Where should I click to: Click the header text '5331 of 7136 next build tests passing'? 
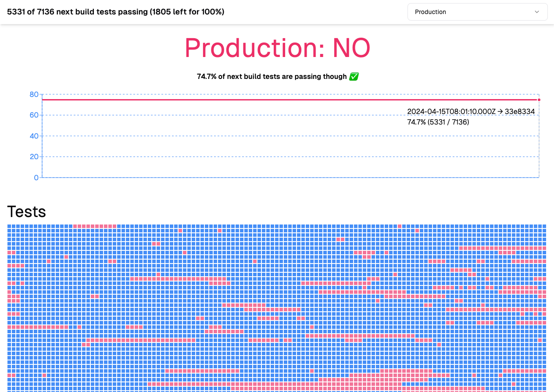(x=116, y=12)
